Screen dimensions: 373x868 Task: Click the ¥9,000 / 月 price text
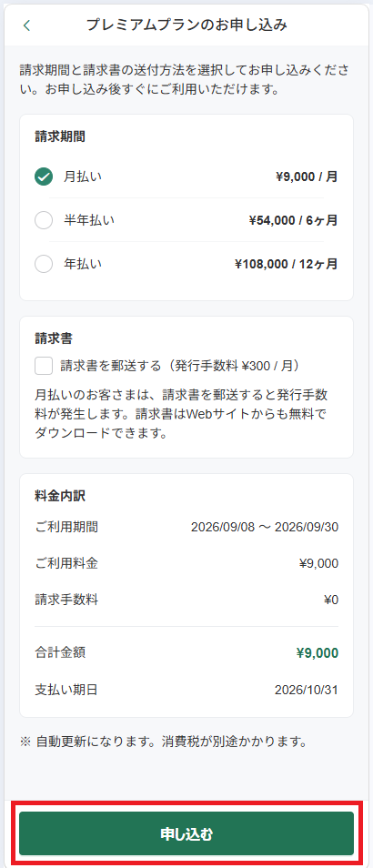pyautogui.click(x=307, y=177)
